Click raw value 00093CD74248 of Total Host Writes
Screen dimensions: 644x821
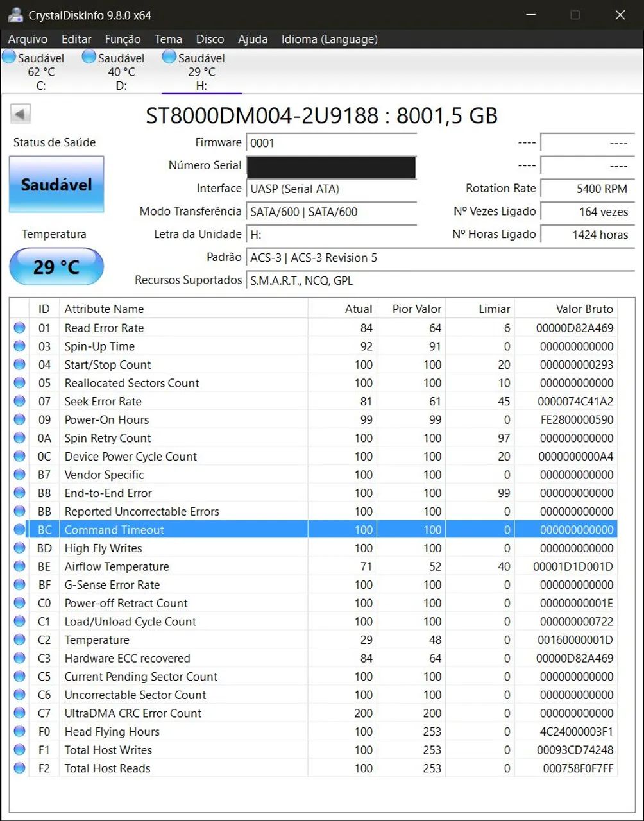pyautogui.click(x=575, y=750)
